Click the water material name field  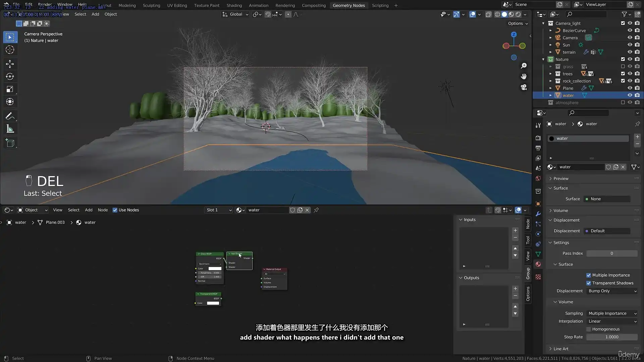[581, 167]
